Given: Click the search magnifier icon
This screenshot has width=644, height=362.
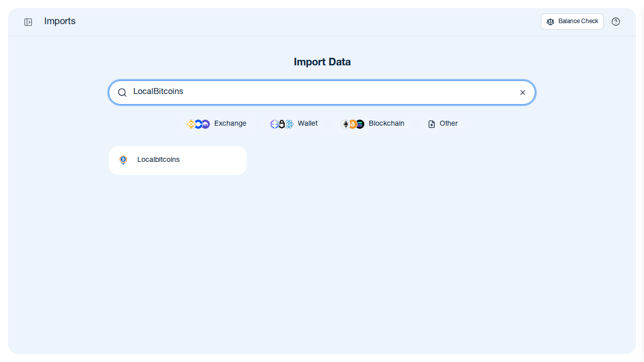Looking at the screenshot, I should click(x=122, y=93).
